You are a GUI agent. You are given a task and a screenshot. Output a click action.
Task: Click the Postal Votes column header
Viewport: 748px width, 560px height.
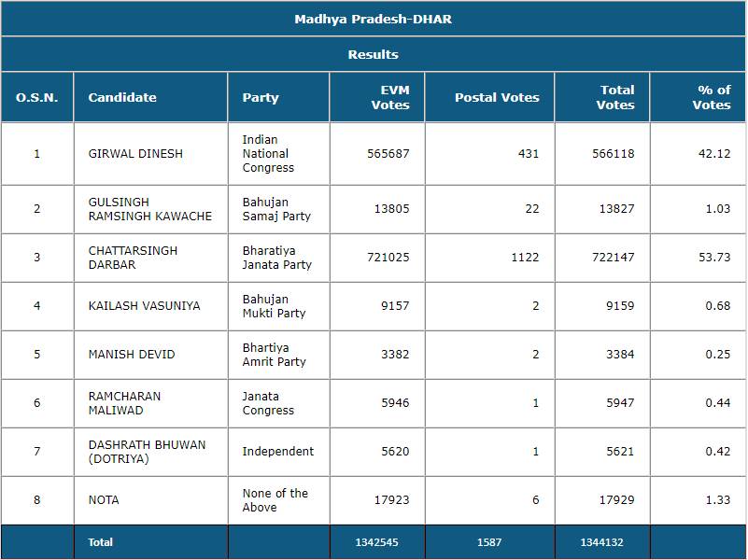point(497,97)
